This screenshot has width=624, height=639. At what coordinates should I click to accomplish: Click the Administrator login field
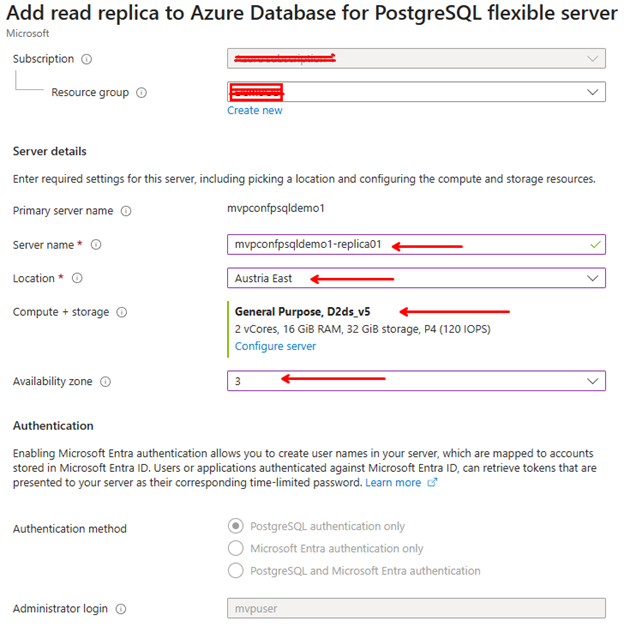[415, 609]
